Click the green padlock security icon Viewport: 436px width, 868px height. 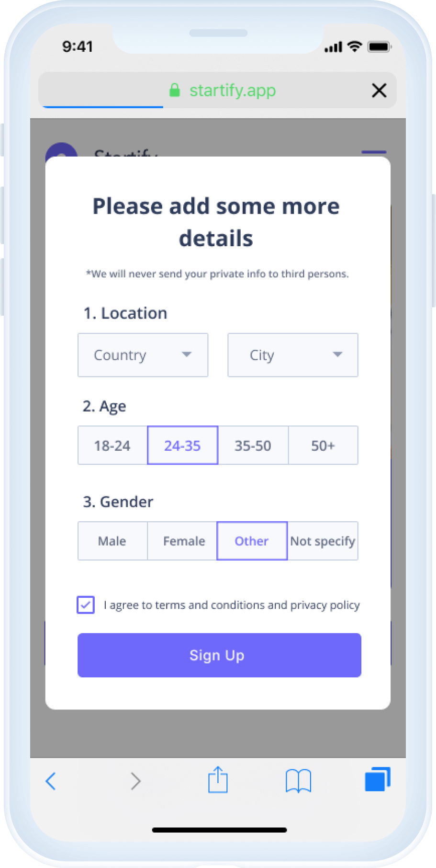tap(175, 90)
